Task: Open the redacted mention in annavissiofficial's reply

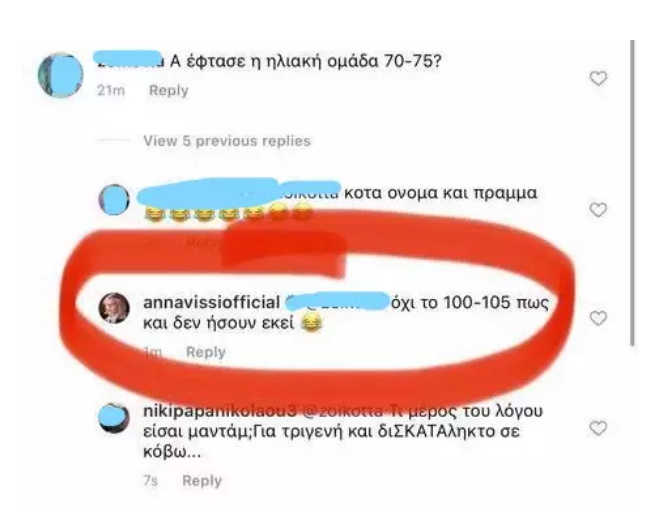Action: click(x=337, y=301)
